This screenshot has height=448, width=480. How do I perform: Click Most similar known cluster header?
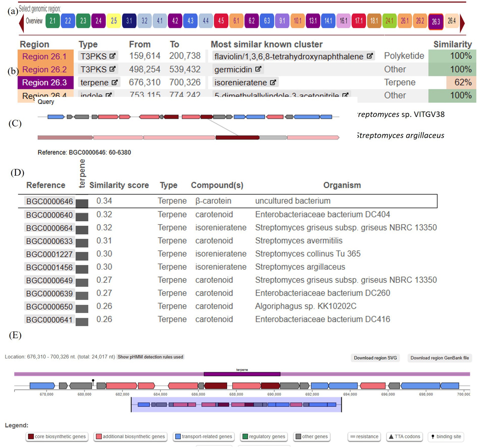[x=267, y=44]
